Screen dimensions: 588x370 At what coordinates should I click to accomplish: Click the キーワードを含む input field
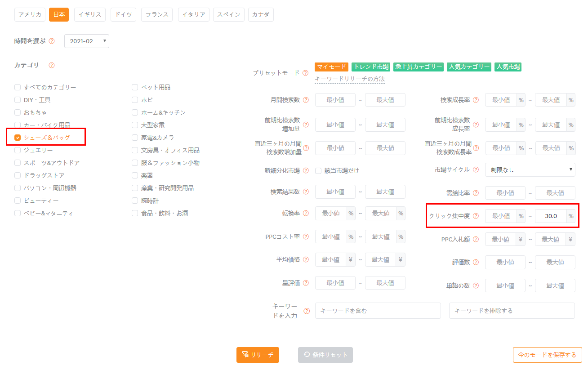coord(378,311)
